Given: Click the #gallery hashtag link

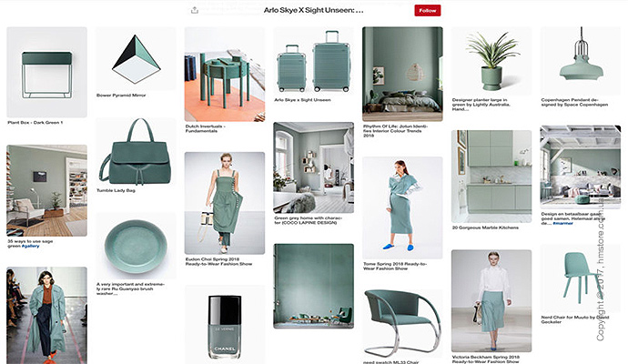Looking at the screenshot, I should coord(30,247).
